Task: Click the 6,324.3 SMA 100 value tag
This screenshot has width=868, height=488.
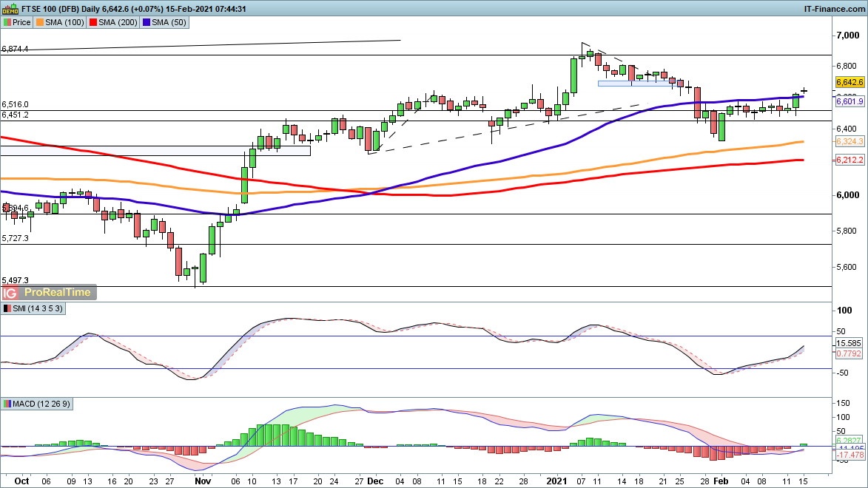Action: tap(850, 141)
